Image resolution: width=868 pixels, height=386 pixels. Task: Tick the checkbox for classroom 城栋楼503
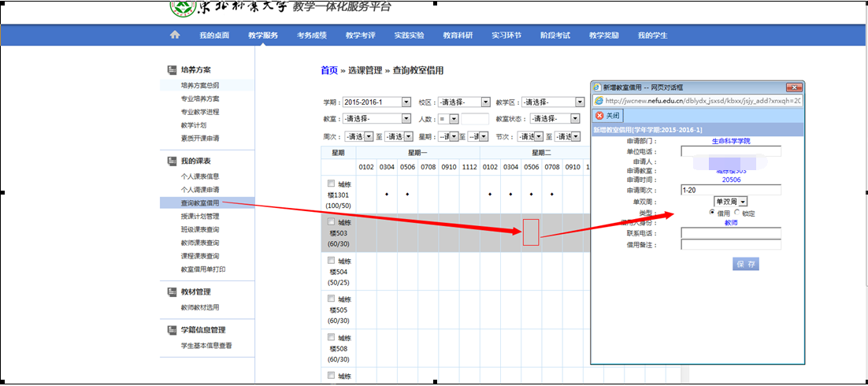pos(331,222)
